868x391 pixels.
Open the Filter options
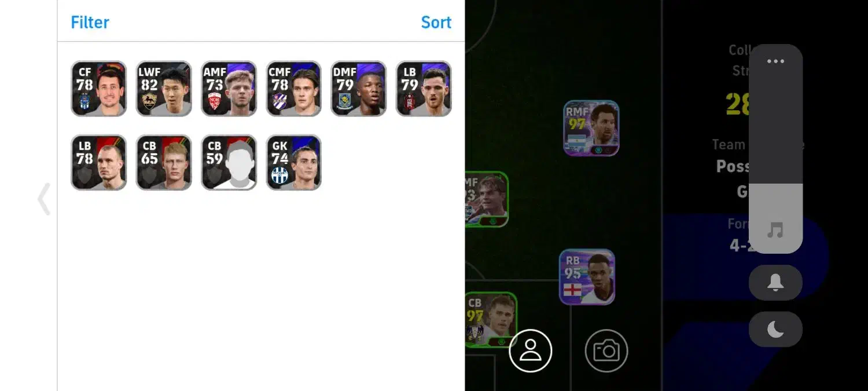90,23
